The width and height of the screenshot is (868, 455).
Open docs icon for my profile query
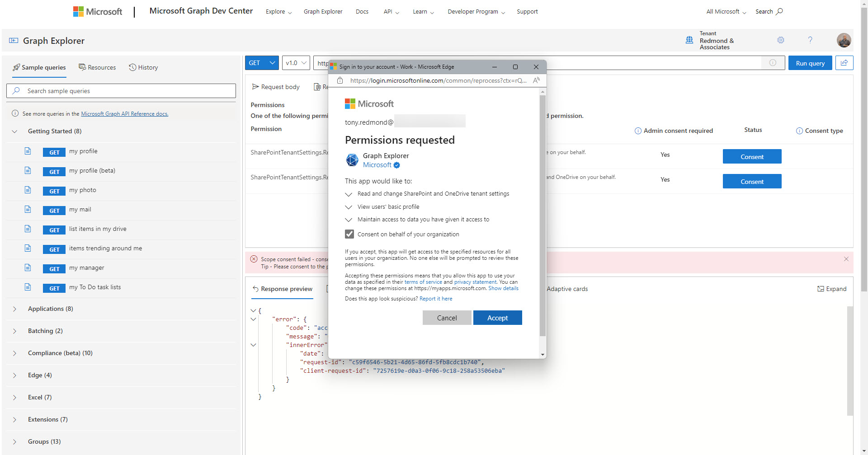coord(28,151)
